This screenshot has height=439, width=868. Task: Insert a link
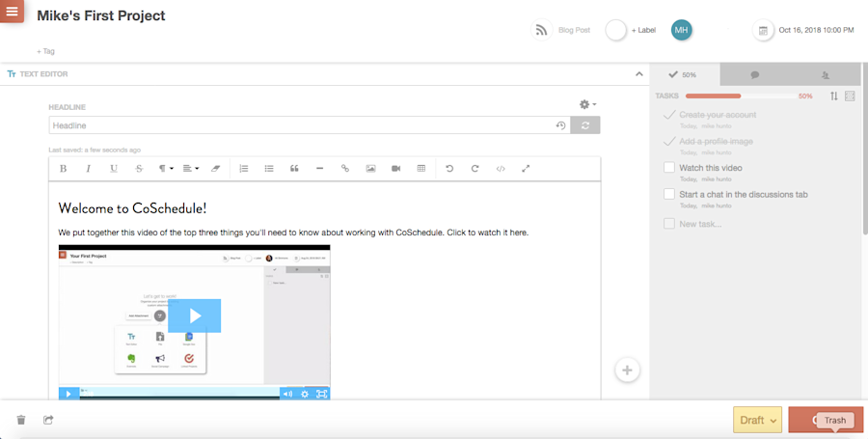point(345,168)
